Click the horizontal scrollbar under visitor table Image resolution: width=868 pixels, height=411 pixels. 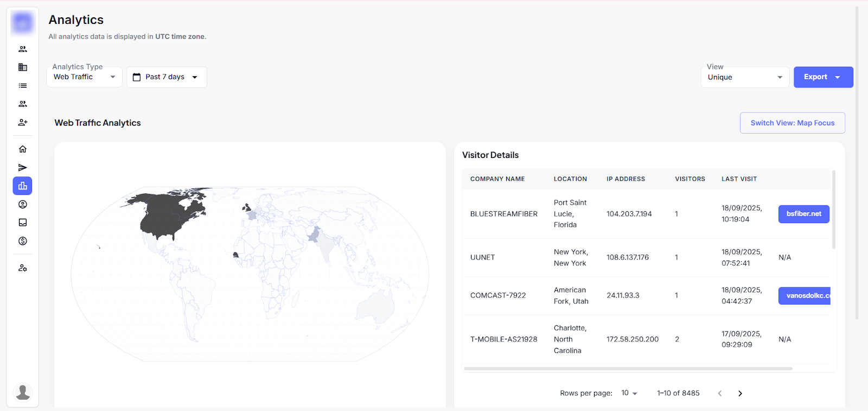click(x=628, y=369)
